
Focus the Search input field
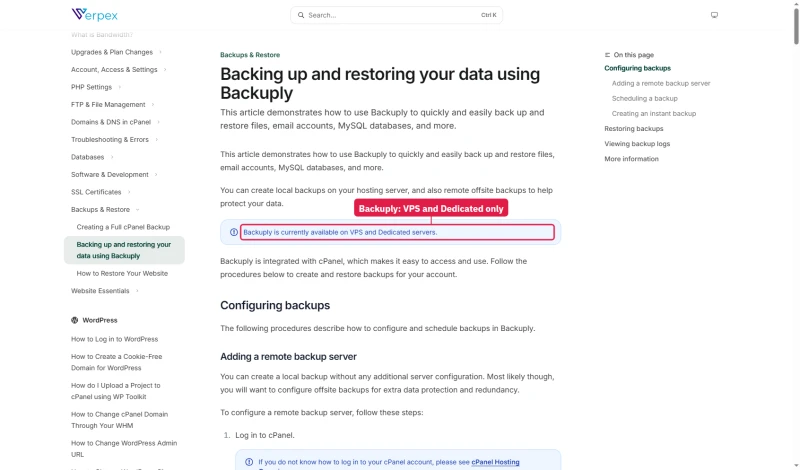pos(396,15)
